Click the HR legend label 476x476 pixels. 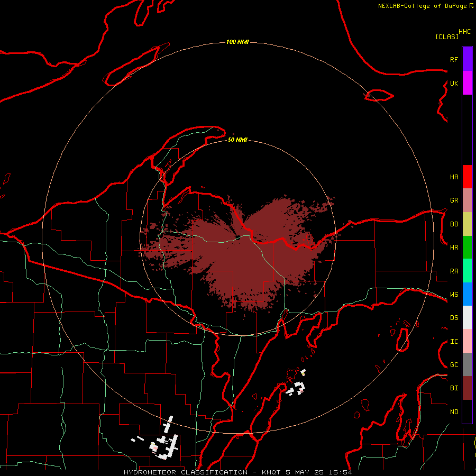pos(454,248)
